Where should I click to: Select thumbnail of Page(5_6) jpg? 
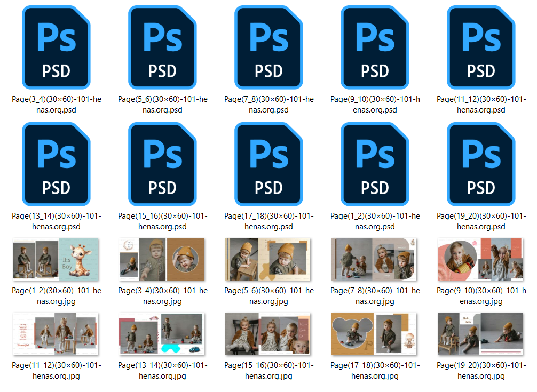tap(268, 259)
